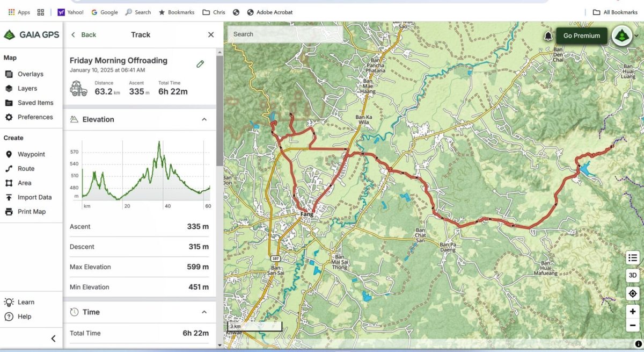Open Chrome Apps shortcut

tap(19, 12)
